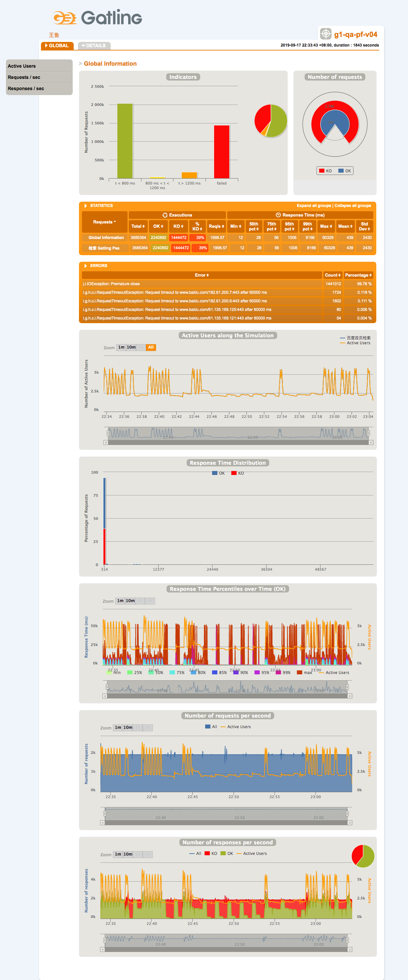Collapse the STATISTICS panel triangle
This screenshot has height=980, width=408.
86,206
